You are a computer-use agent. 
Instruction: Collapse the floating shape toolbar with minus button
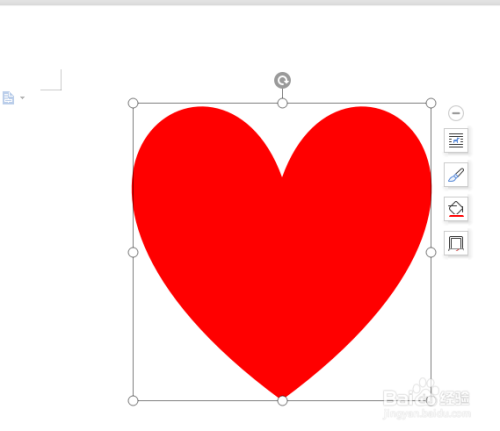point(456,113)
